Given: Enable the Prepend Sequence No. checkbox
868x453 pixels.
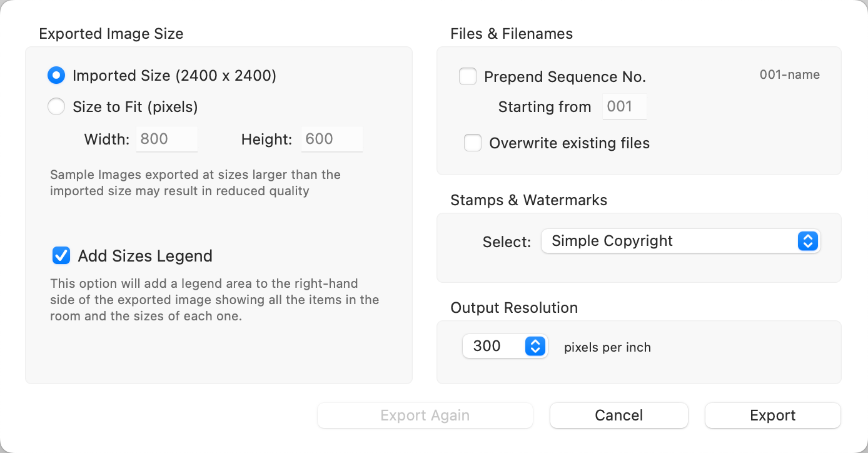Looking at the screenshot, I should [x=468, y=76].
